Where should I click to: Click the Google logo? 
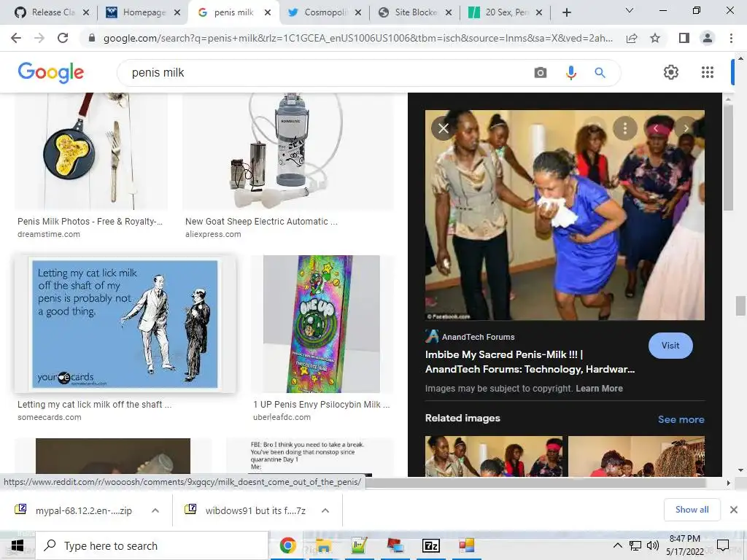(50, 72)
